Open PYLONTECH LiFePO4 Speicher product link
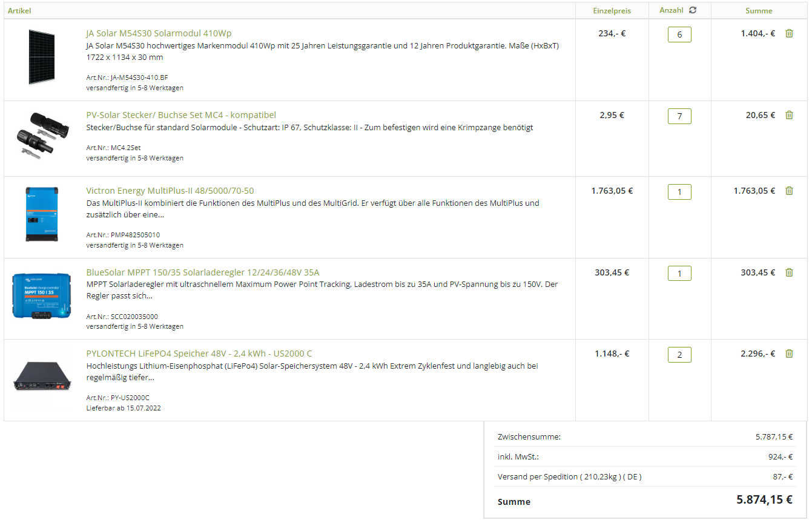 point(199,354)
